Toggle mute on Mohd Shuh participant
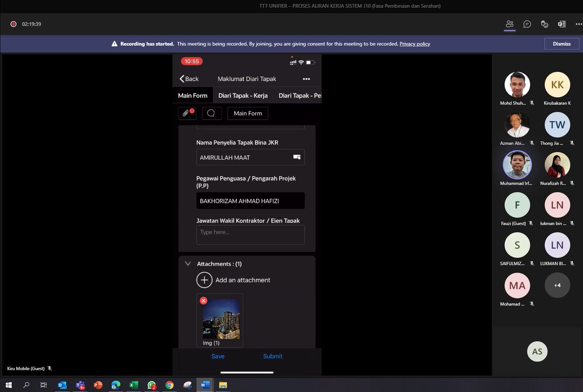Image resolution: width=583 pixels, height=392 pixels. point(532,103)
